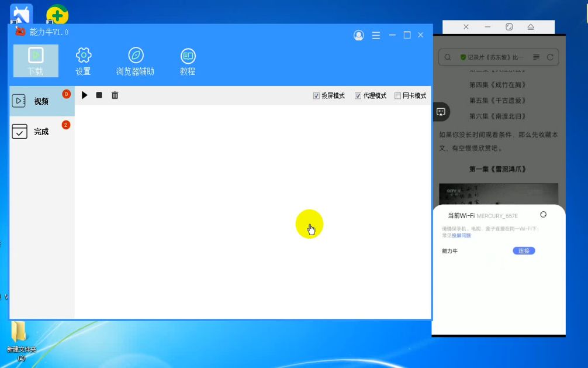
Task: Refresh the Wi-Fi device list on the phone
Action: [x=543, y=214]
